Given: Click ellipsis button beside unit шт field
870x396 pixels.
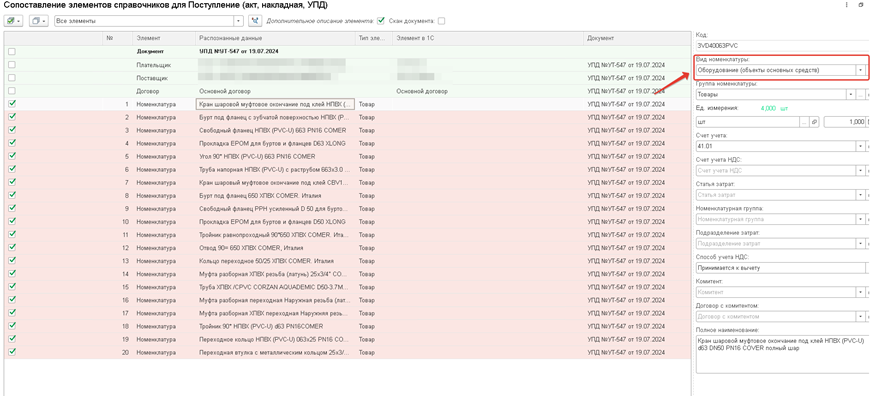Looking at the screenshot, I should (x=804, y=121).
